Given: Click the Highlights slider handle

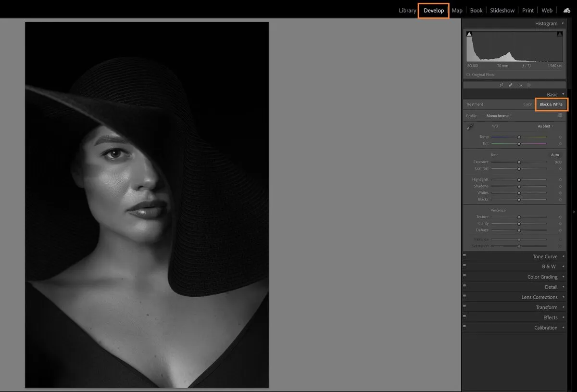Looking at the screenshot, I should (519, 179).
